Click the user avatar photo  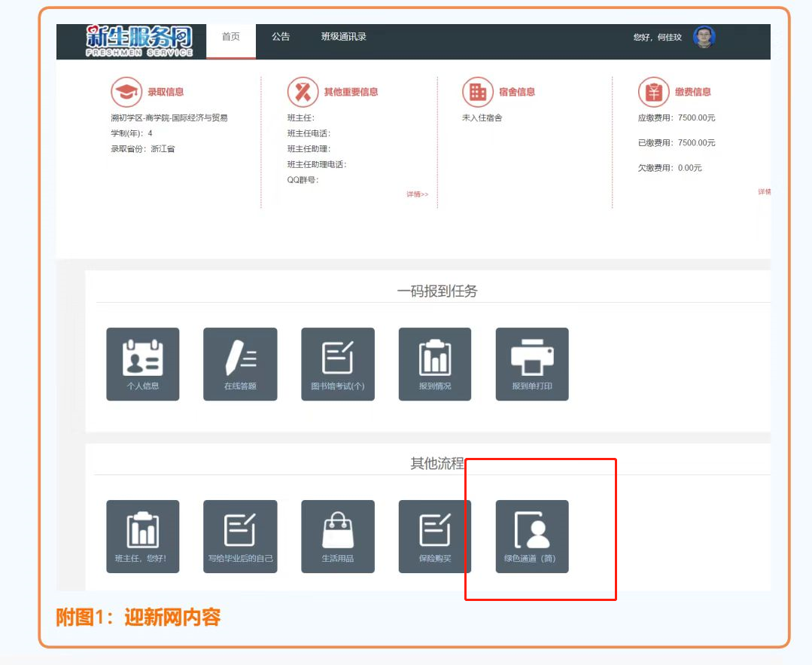(x=704, y=37)
